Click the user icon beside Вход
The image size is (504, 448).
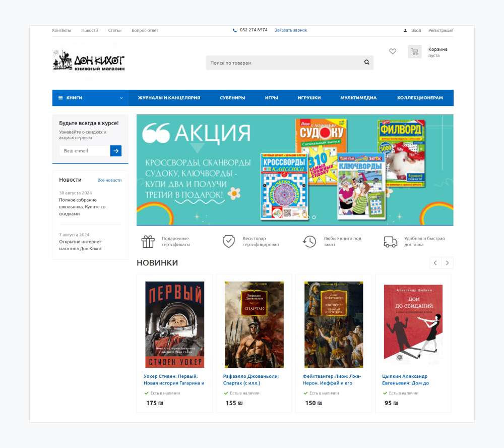(405, 30)
